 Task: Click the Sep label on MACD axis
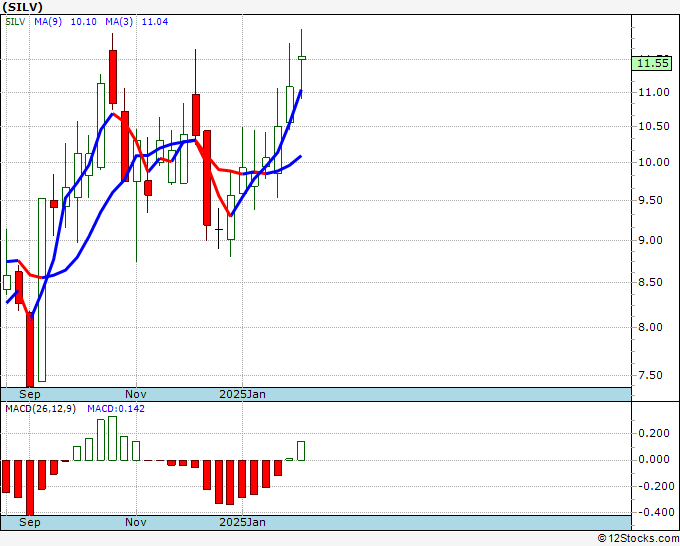pyautogui.click(x=29, y=522)
